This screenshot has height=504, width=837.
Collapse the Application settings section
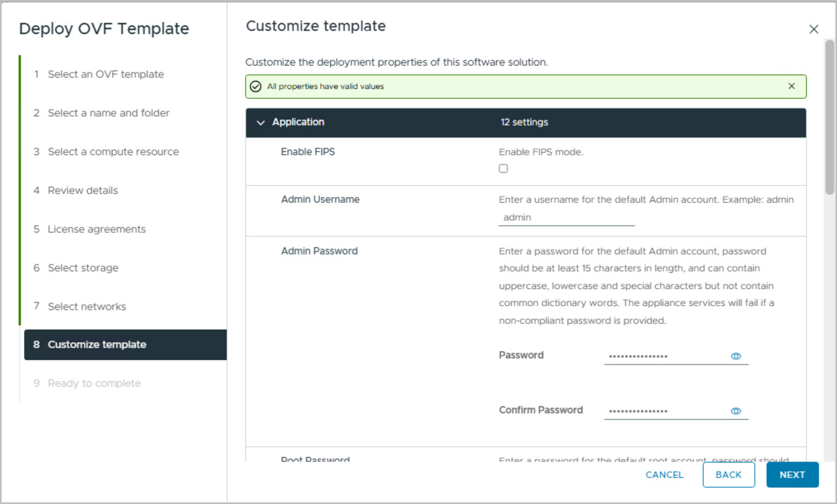click(261, 123)
